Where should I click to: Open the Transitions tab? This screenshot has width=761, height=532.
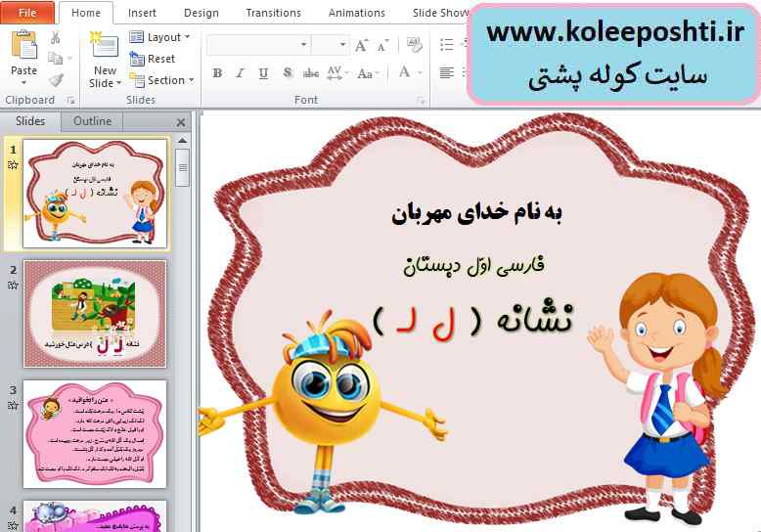pos(273,13)
